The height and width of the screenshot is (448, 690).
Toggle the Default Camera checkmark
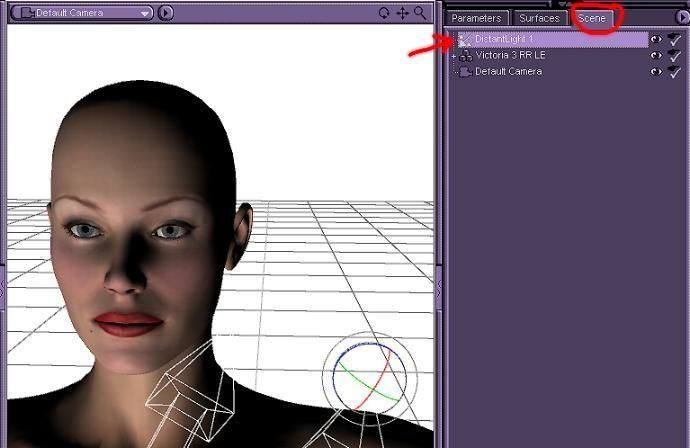pyautogui.click(x=675, y=72)
